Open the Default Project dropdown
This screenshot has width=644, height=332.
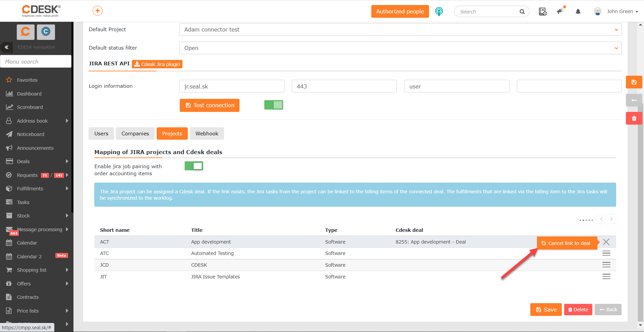tap(400, 29)
